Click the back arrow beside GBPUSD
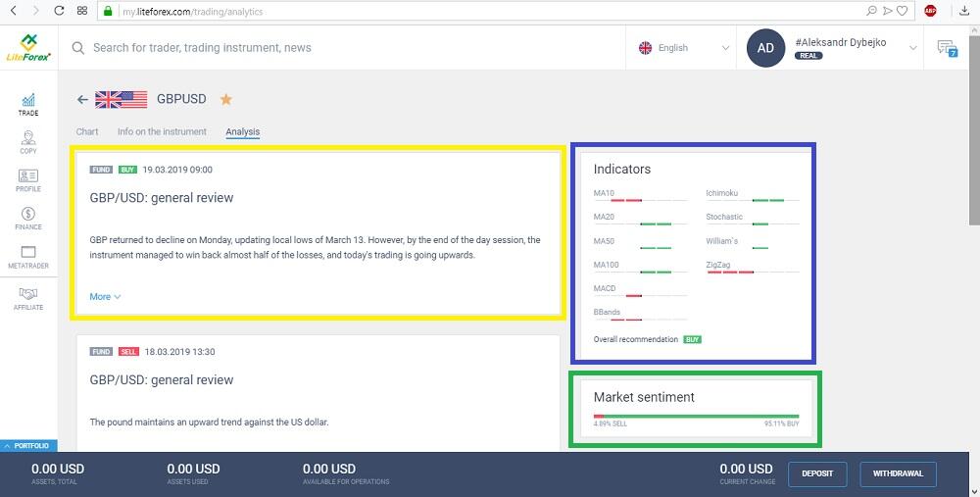Viewport: 980px width, 497px height. pyautogui.click(x=82, y=99)
